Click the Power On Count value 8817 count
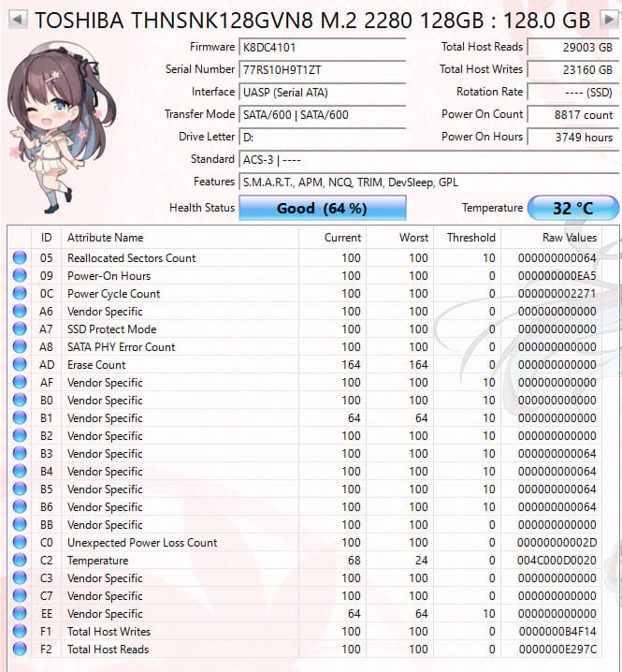The width and height of the screenshot is (622, 672). click(573, 115)
